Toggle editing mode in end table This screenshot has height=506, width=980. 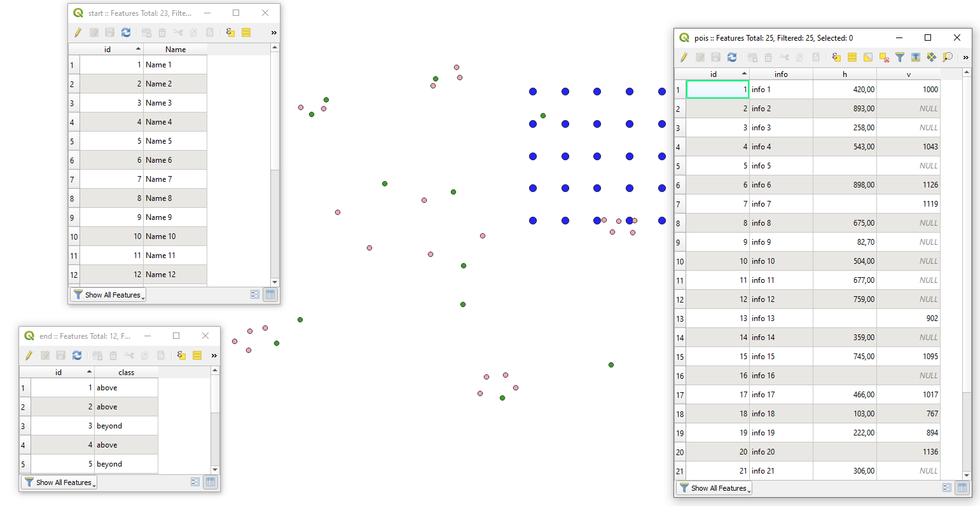pyautogui.click(x=29, y=355)
